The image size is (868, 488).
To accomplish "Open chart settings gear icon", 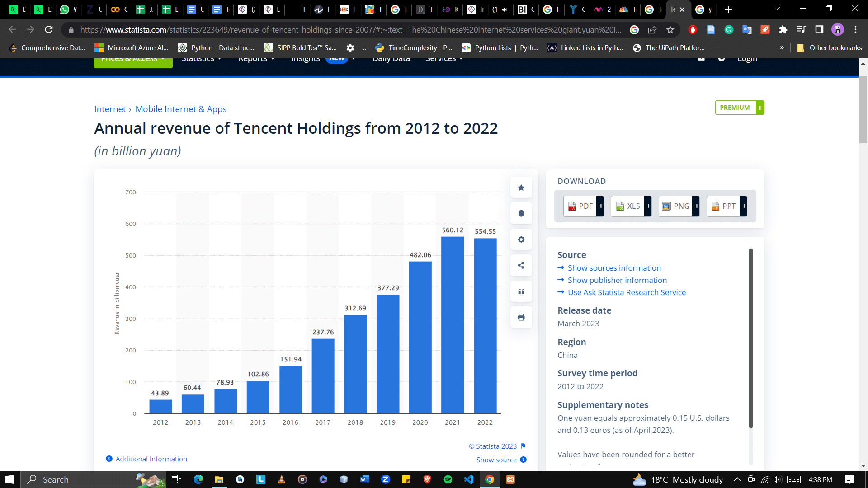I will pyautogui.click(x=521, y=239).
